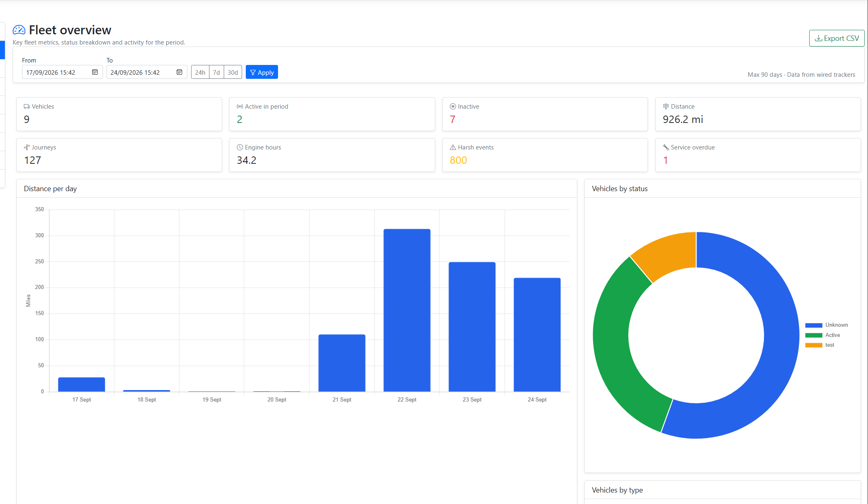
Task: Click the 17 Sept distance bar
Action: (82, 385)
